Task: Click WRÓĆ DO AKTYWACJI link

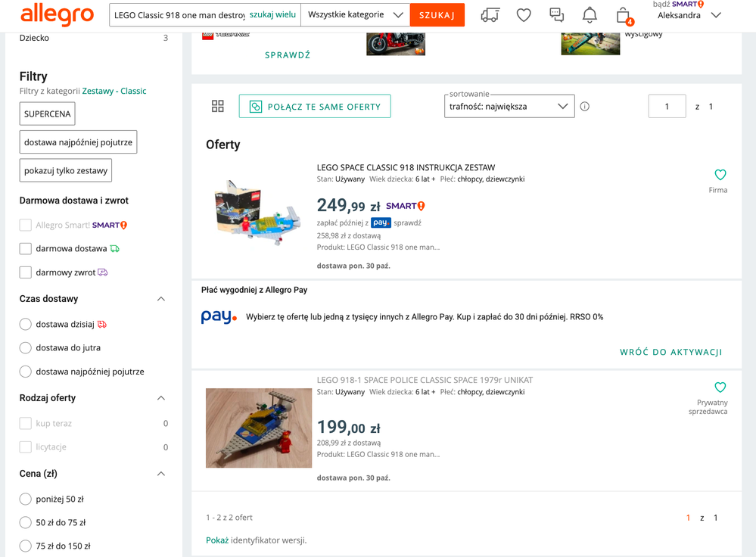Action: coord(670,352)
